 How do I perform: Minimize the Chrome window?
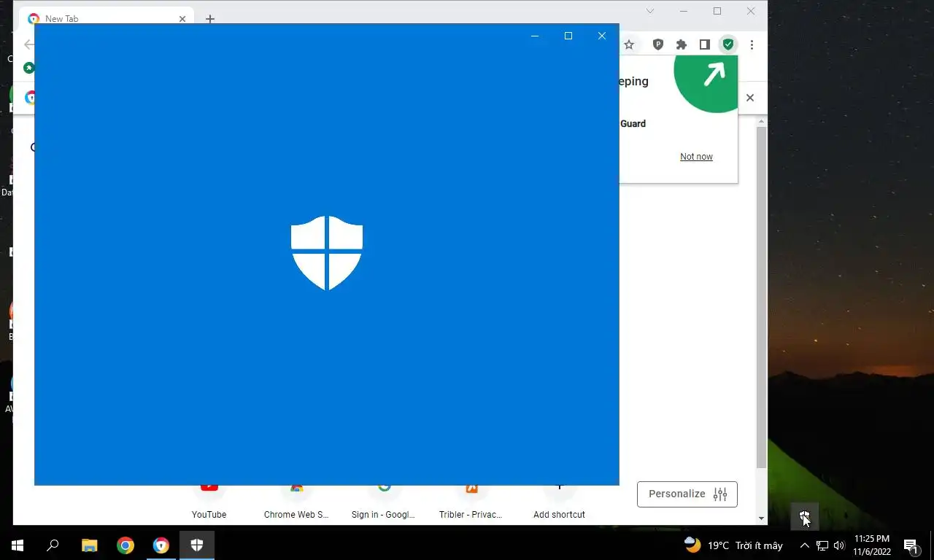point(684,11)
